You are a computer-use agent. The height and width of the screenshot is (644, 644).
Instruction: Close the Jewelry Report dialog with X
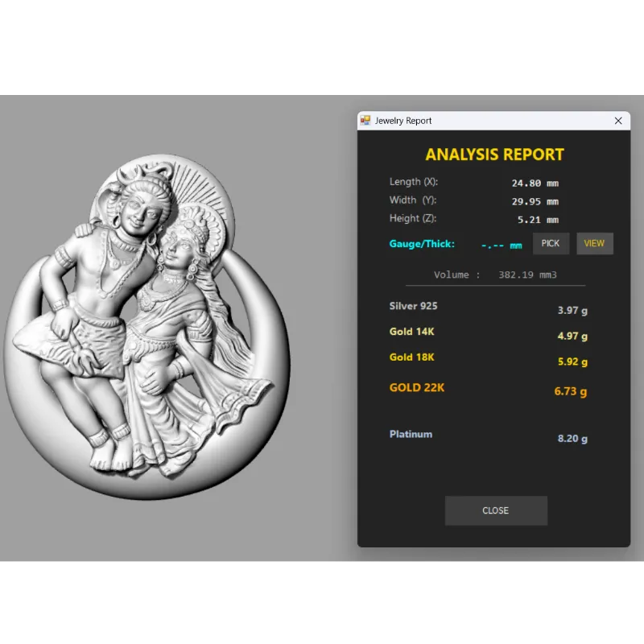tap(618, 121)
